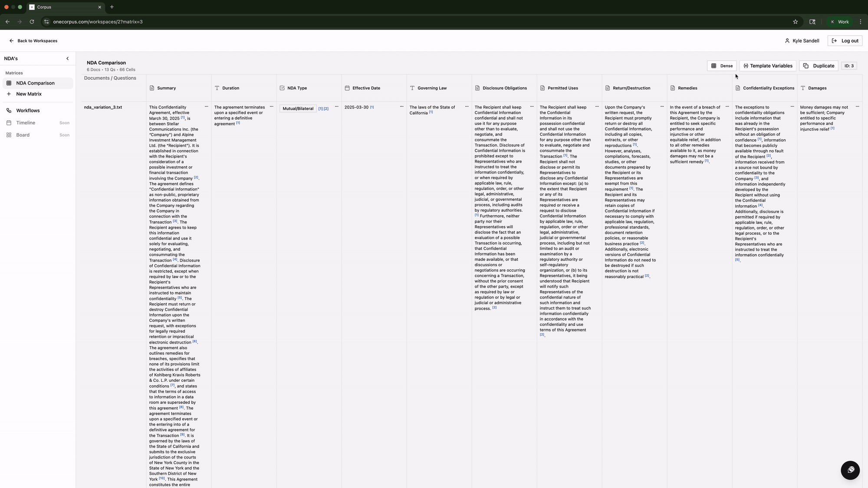Reload the page in the browser
The width and height of the screenshot is (868, 488).
pos(32,22)
